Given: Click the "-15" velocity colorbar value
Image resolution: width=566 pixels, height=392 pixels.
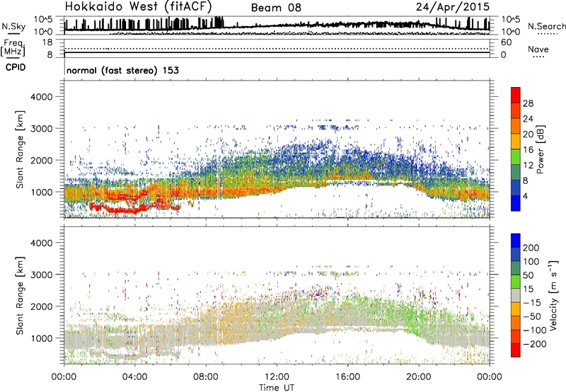Looking at the screenshot, I should [532, 303].
